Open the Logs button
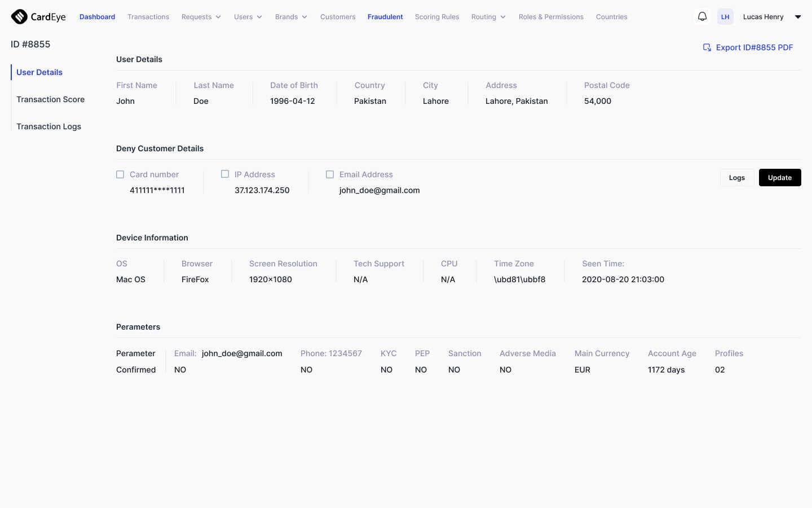This screenshot has height=508, width=812. (736, 177)
